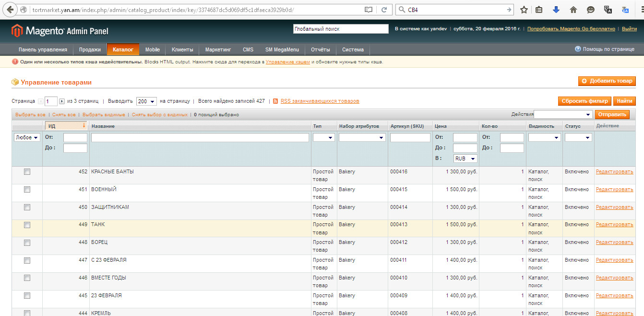Open downloads with the blue arrow icon

click(x=556, y=10)
